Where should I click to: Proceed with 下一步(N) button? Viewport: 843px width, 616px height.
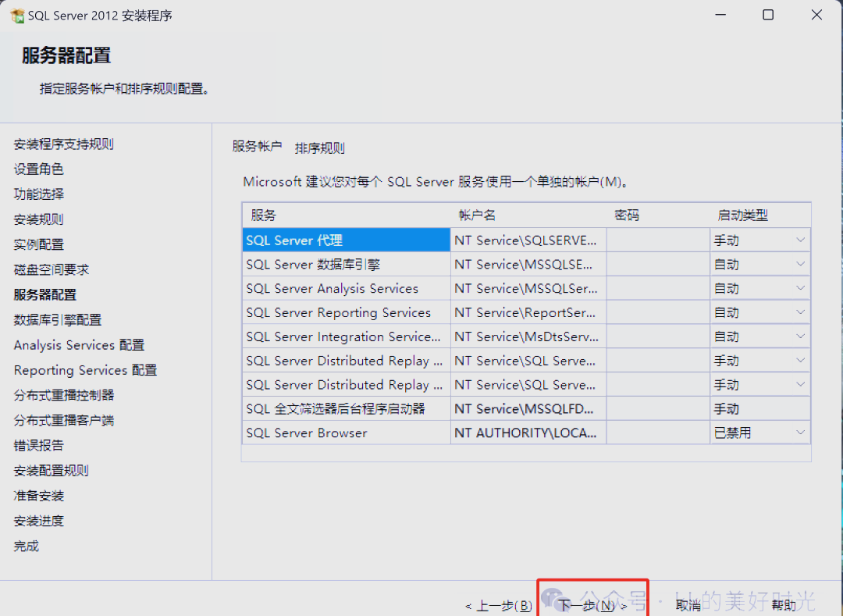592,606
